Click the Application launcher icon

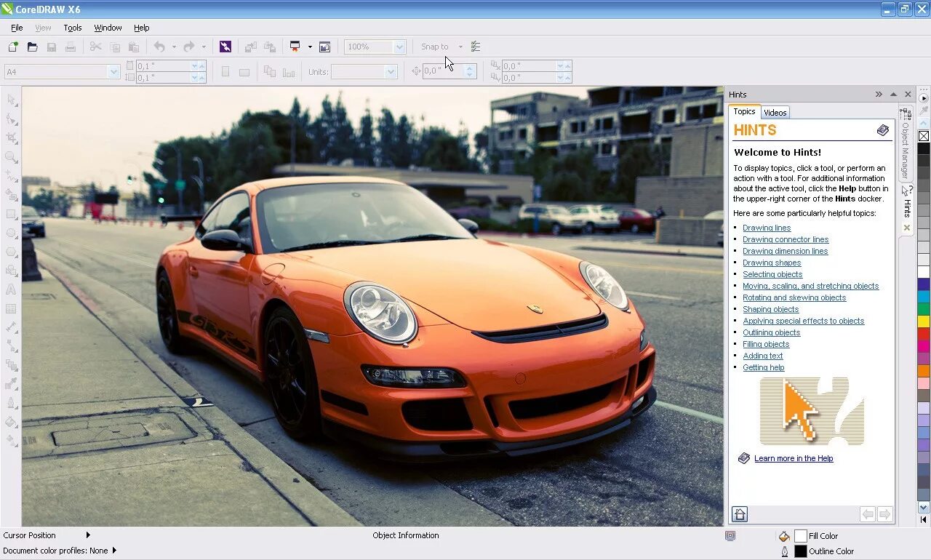tap(295, 47)
